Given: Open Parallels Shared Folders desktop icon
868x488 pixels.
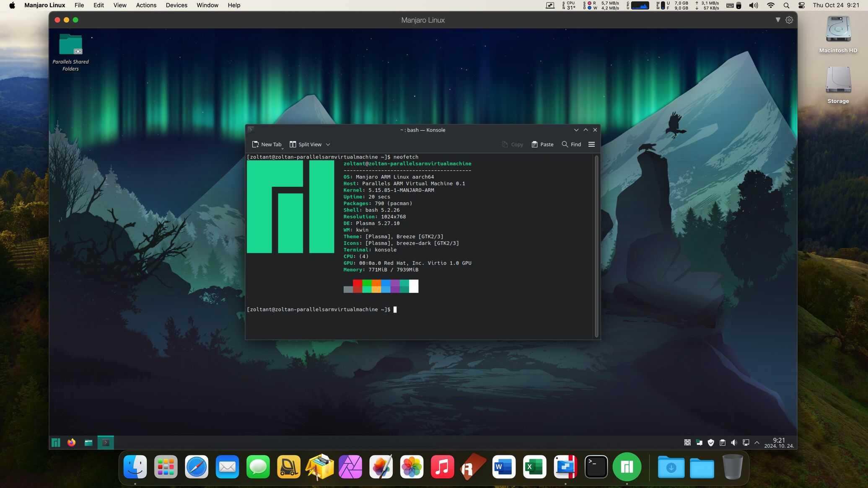Looking at the screenshot, I should click(x=70, y=53).
